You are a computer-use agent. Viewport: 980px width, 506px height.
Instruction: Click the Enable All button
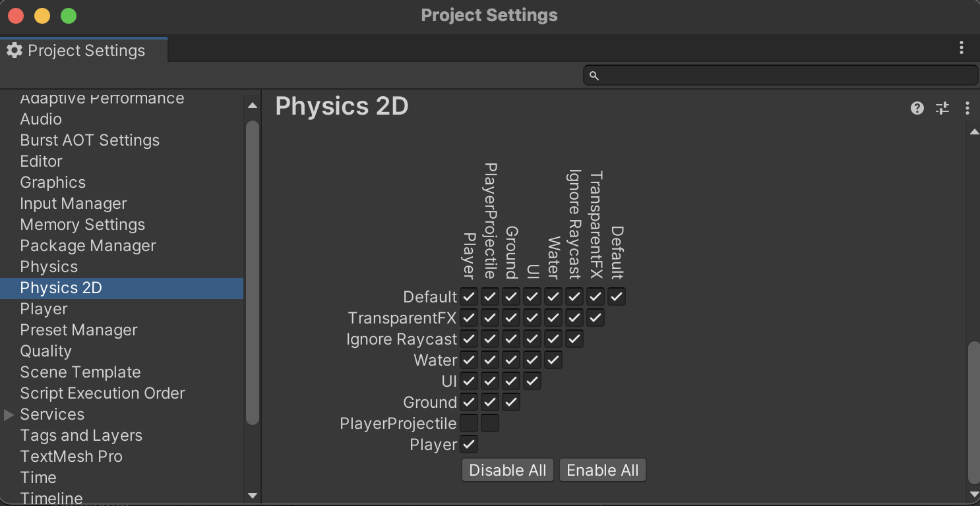(x=603, y=470)
